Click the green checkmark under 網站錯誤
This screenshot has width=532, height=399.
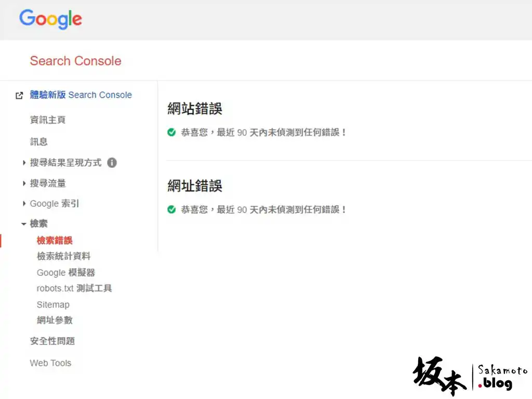(x=171, y=132)
